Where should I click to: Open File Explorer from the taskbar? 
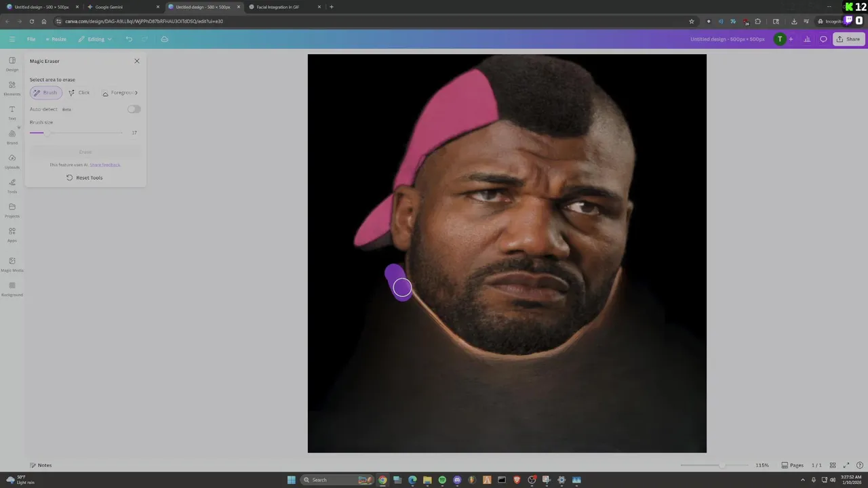click(427, 480)
